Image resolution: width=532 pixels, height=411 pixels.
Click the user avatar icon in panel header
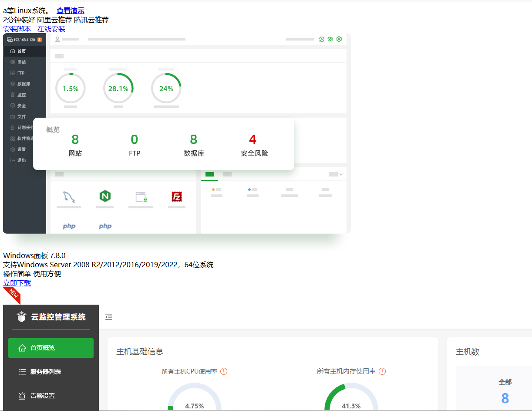[57, 39]
